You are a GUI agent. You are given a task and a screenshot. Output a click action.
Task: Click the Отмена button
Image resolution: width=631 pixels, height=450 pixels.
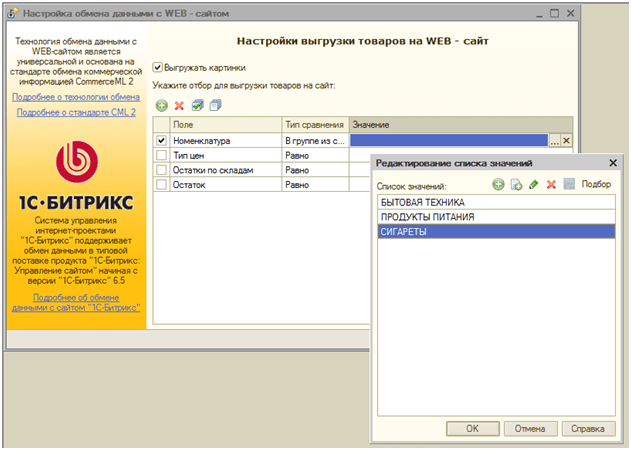coord(530,429)
